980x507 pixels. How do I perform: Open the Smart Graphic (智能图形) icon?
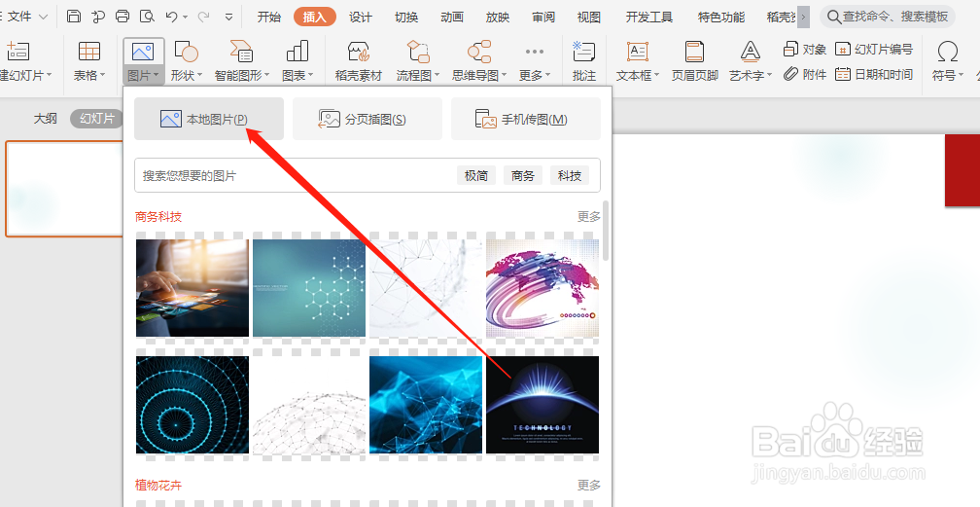pos(241,52)
